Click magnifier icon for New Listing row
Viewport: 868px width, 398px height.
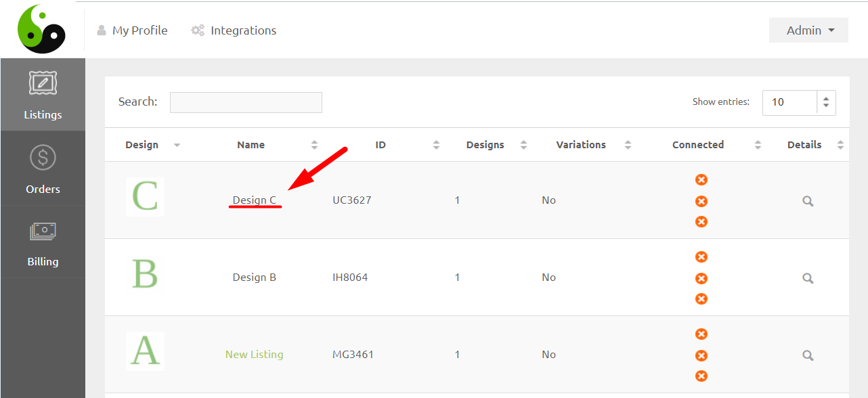click(x=807, y=355)
